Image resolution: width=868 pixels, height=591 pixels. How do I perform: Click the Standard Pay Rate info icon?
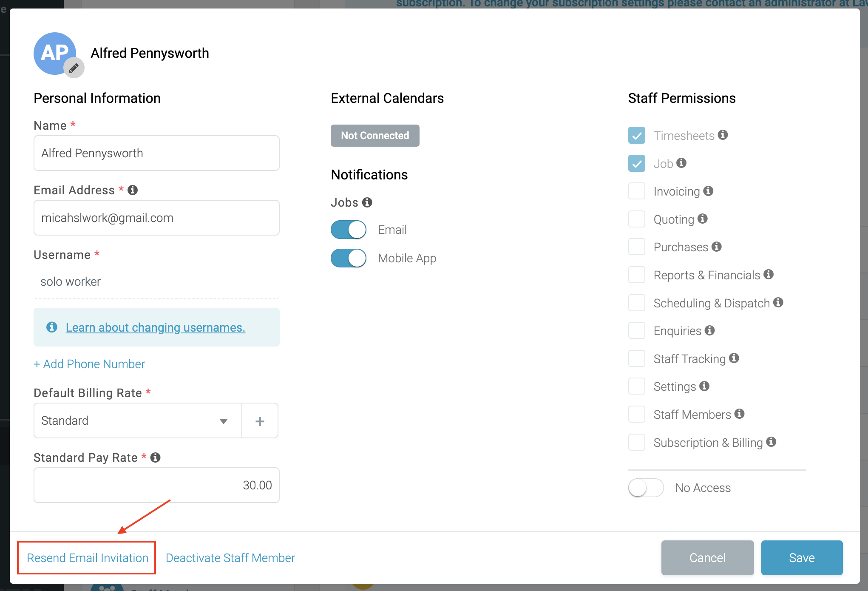point(156,457)
